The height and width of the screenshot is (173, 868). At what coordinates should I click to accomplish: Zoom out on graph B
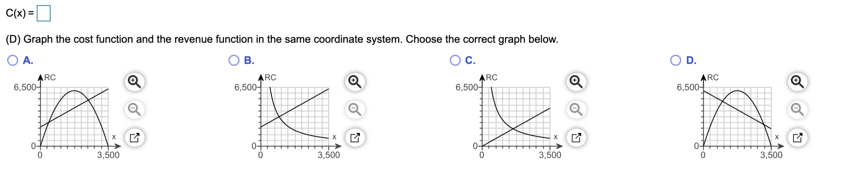[x=355, y=110]
